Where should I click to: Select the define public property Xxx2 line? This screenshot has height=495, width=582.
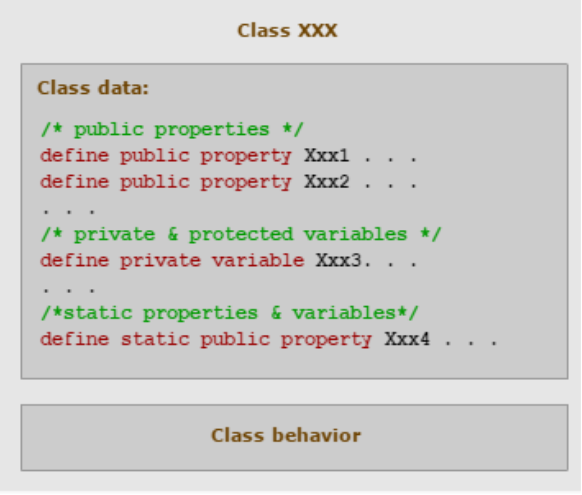point(229,182)
